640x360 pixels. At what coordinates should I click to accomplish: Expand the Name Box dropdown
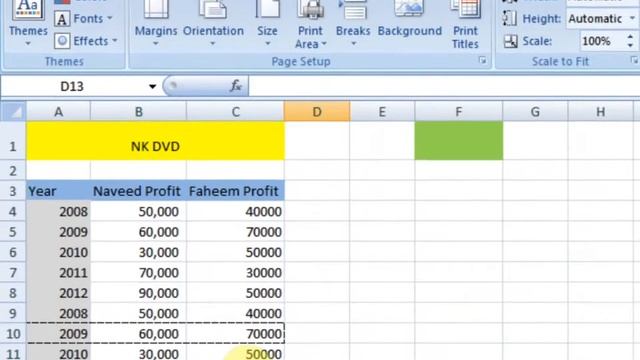click(152, 87)
